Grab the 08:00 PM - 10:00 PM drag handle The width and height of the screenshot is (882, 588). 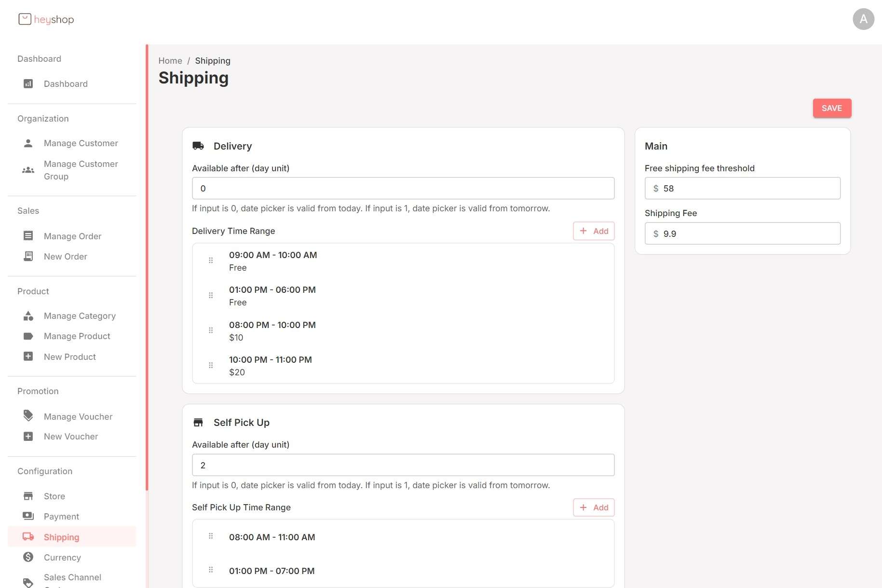(x=211, y=330)
